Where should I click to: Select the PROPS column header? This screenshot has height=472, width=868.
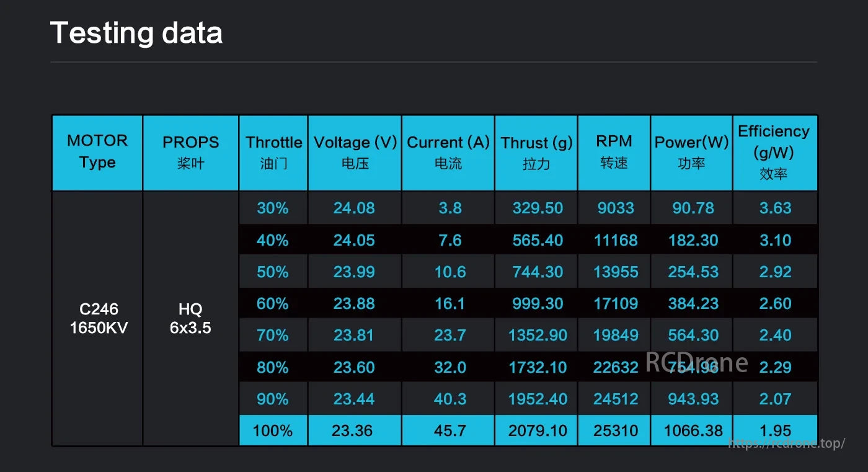point(190,152)
